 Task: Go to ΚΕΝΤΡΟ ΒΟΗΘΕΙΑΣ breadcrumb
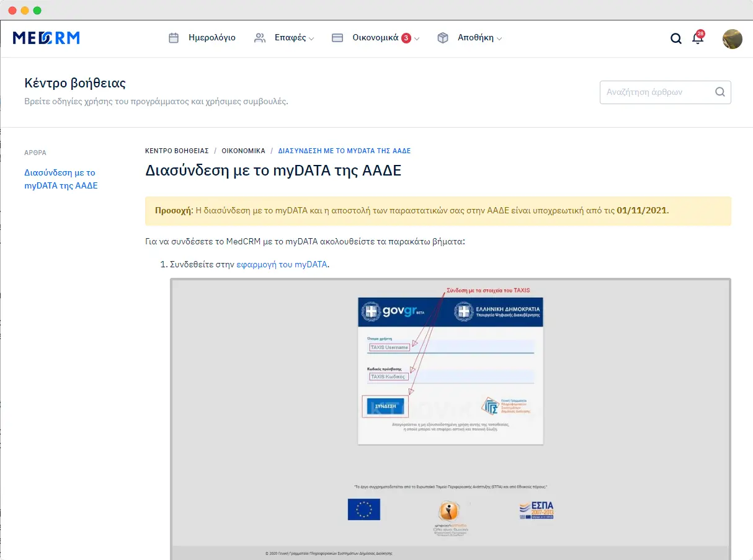[x=177, y=151]
